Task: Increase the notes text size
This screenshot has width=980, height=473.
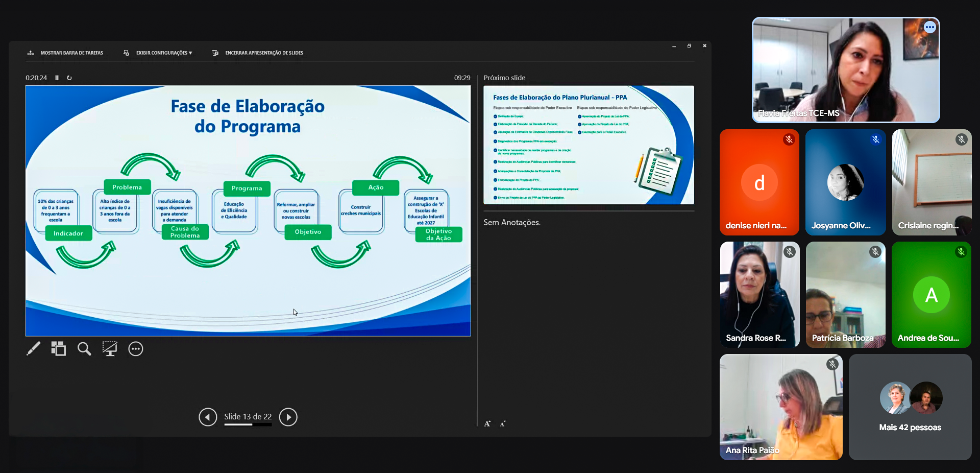Action: (x=487, y=423)
